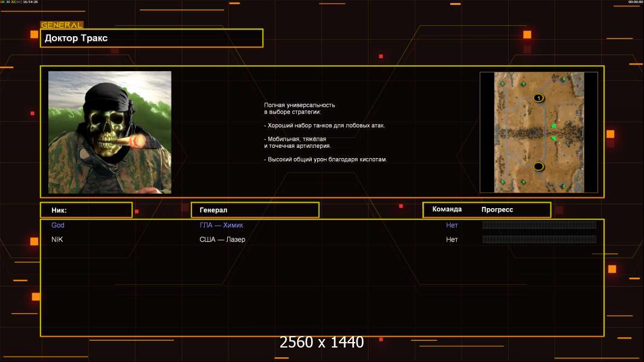The height and width of the screenshot is (362, 644).
Task: Select the unnumbered lower start position marker
Action: pyautogui.click(x=538, y=167)
